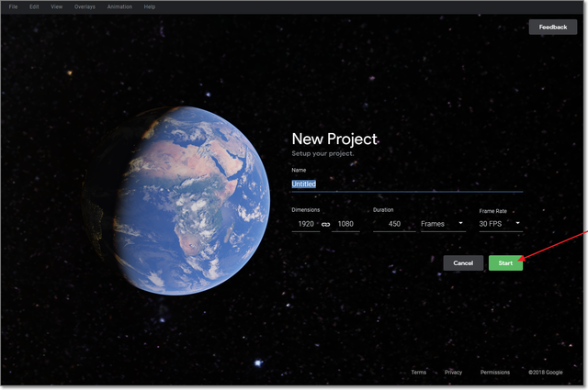Select the 1920 width field

pyautogui.click(x=305, y=224)
